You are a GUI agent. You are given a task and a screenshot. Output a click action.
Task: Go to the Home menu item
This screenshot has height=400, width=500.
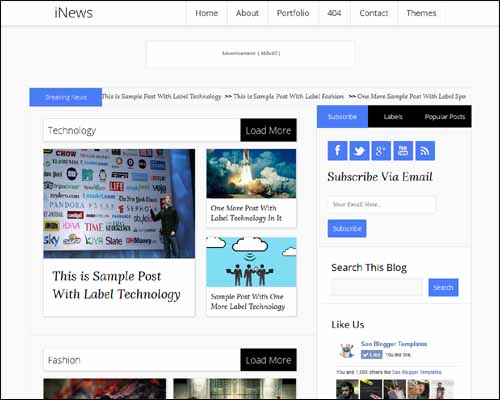tap(207, 13)
